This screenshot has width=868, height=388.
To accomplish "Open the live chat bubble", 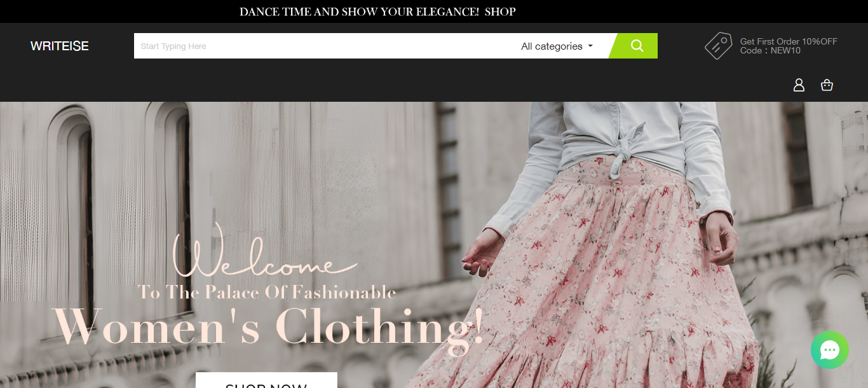I will 830,350.
